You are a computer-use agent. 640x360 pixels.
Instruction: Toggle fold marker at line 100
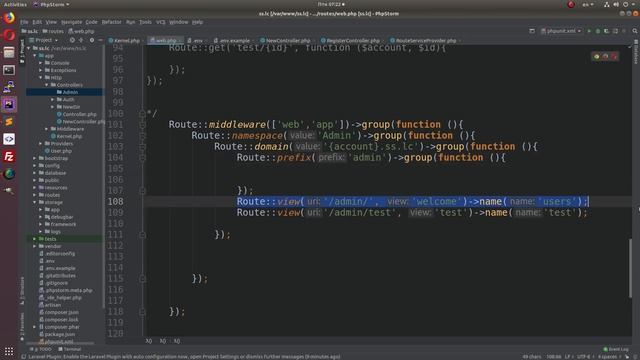pos(142,113)
